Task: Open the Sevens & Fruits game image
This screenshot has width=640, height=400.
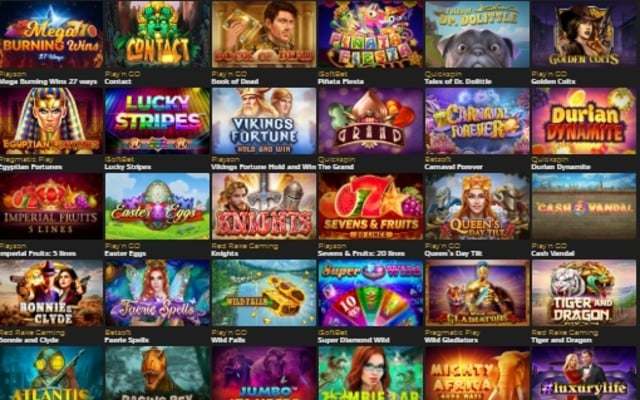Action: [371, 206]
